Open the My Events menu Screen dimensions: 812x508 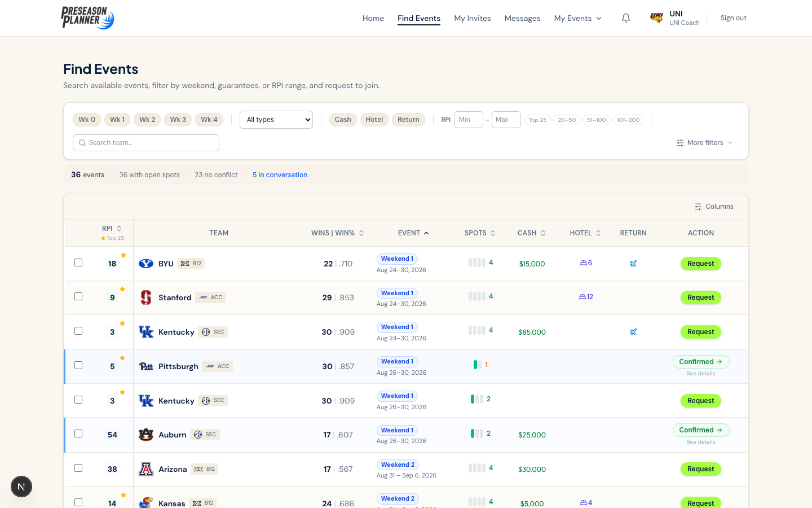[577, 18]
